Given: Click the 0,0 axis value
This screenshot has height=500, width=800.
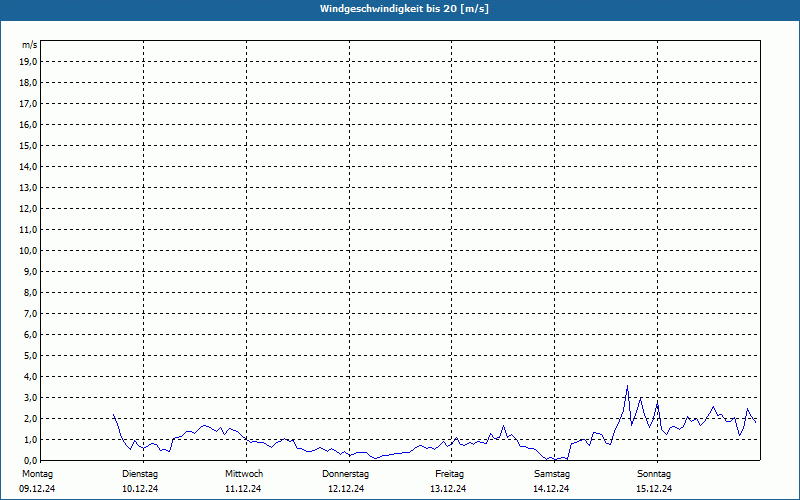Looking at the screenshot, I should [x=31, y=460].
